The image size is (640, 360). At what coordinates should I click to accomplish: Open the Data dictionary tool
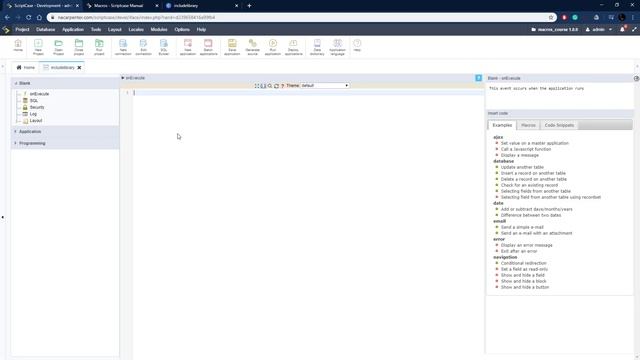317,47
